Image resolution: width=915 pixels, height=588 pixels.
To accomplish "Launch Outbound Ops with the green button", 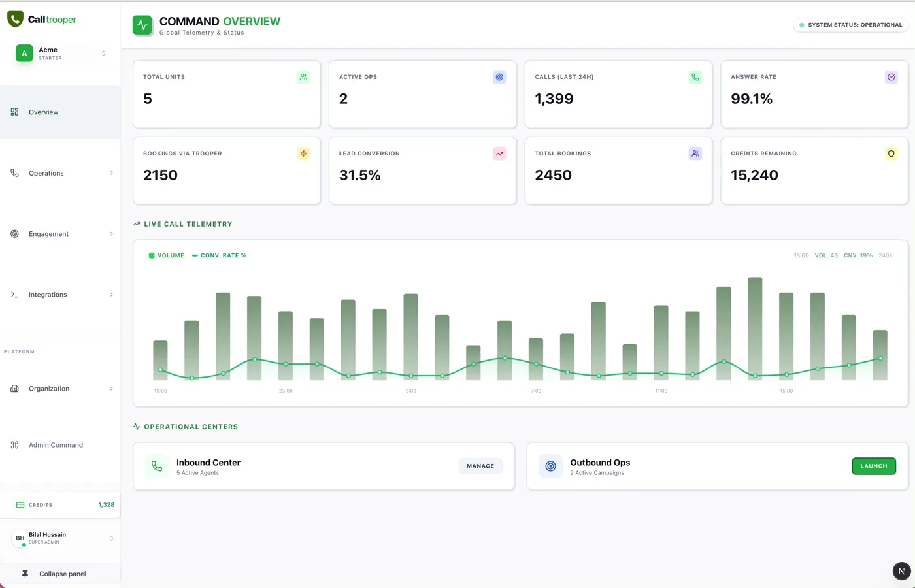I will [x=873, y=466].
